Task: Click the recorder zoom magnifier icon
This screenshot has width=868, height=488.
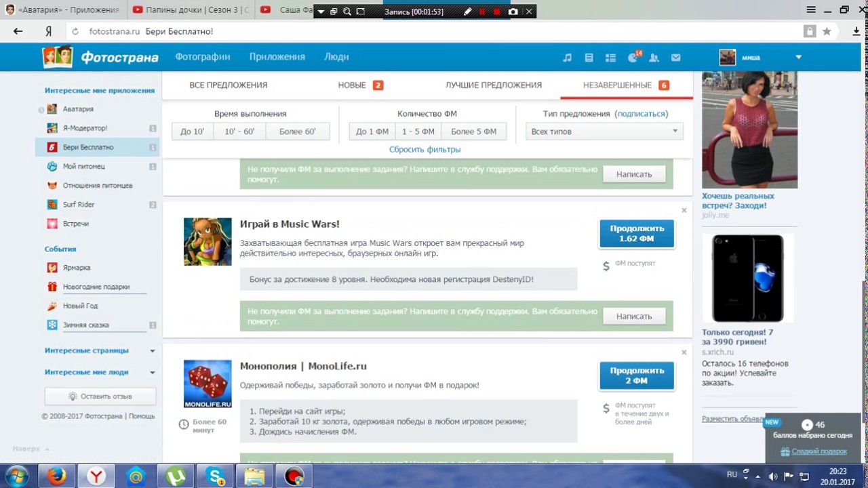Action: (x=347, y=12)
